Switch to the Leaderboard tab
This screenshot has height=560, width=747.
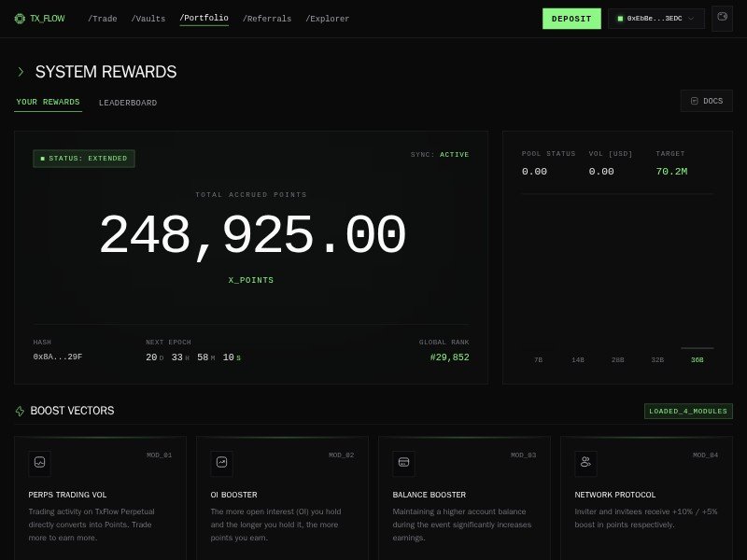(x=128, y=103)
